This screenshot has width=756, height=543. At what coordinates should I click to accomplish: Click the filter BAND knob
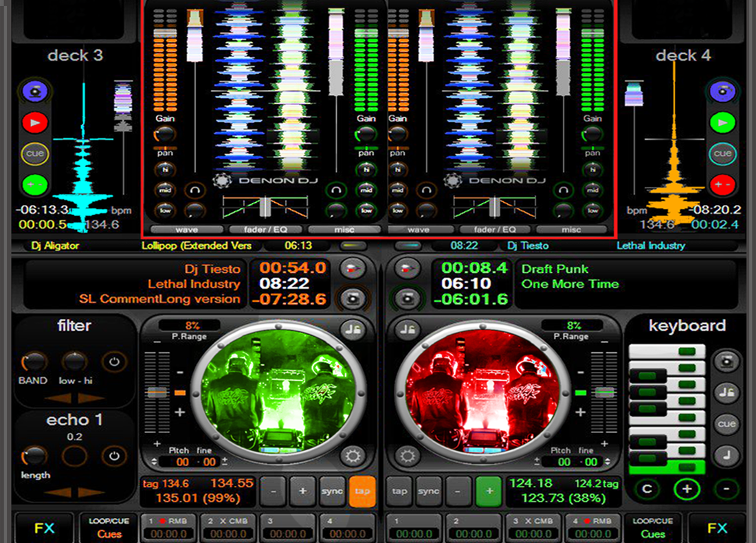click(x=34, y=362)
